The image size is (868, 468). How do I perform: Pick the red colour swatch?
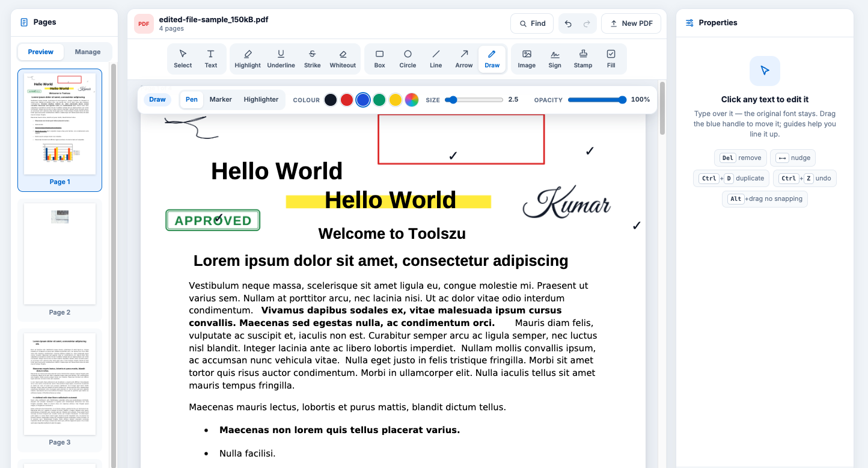tap(347, 100)
